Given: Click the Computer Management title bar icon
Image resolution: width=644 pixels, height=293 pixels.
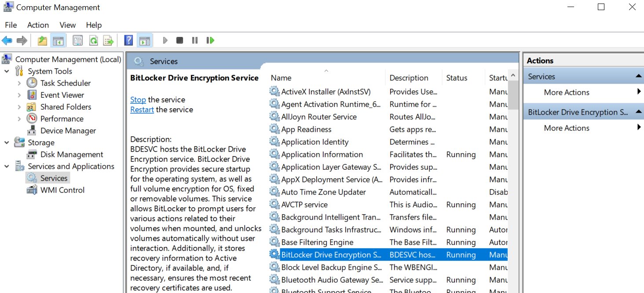Looking at the screenshot, I should [8, 7].
